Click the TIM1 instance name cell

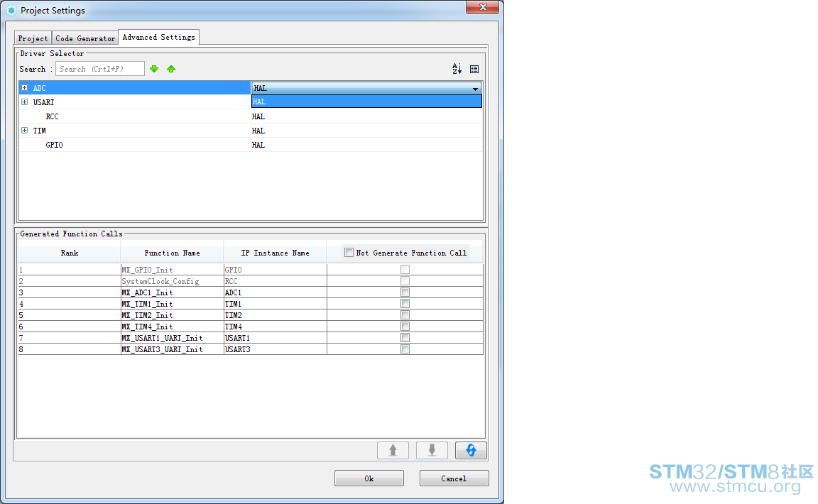(x=275, y=304)
